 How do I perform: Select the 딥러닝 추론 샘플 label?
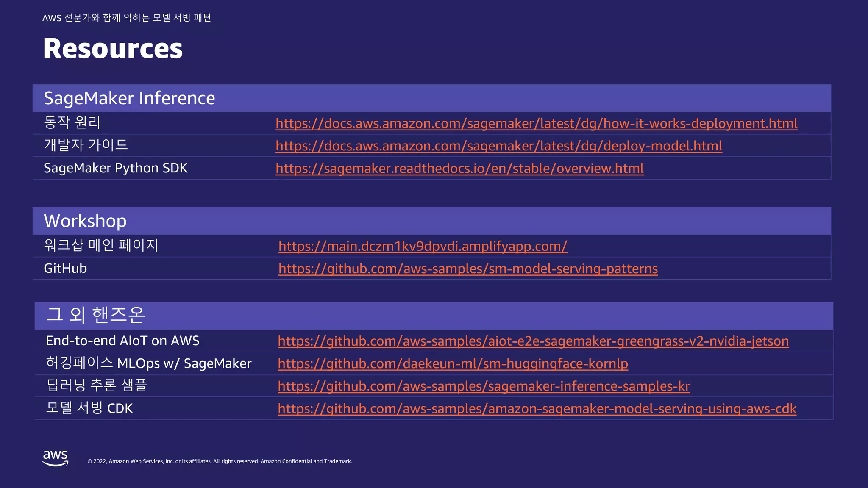(x=96, y=385)
